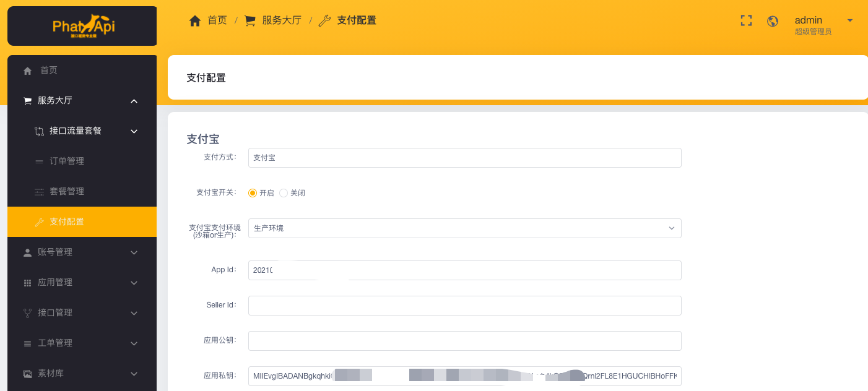Click the wrench icon in breadcrumb
Screen dimensions: 868x391
point(324,21)
